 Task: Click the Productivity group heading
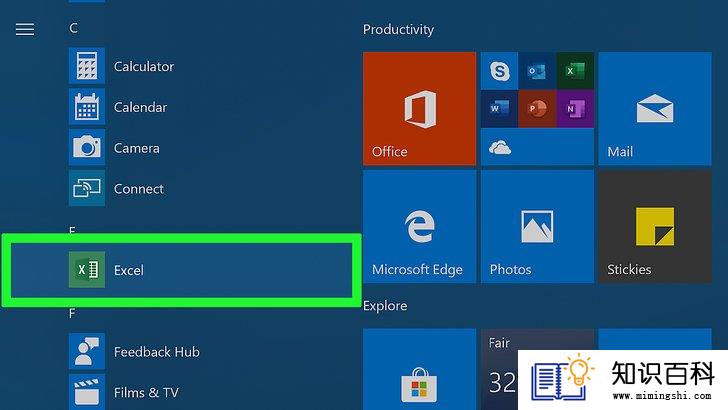pos(398,30)
